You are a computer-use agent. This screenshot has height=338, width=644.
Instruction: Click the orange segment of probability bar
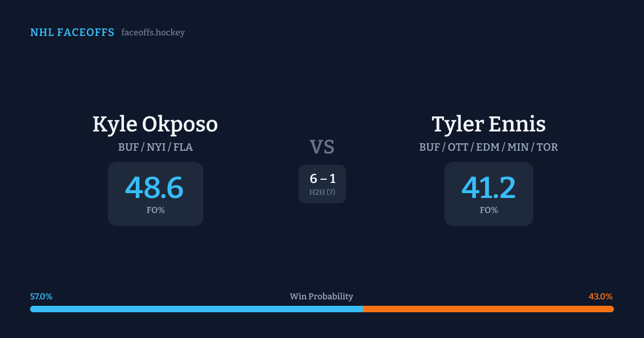click(488, 309)
